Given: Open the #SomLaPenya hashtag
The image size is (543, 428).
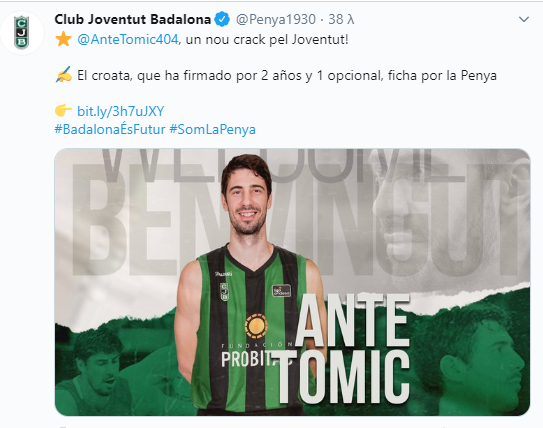Looking at the screenshot, I should click(x=212, y=129).
